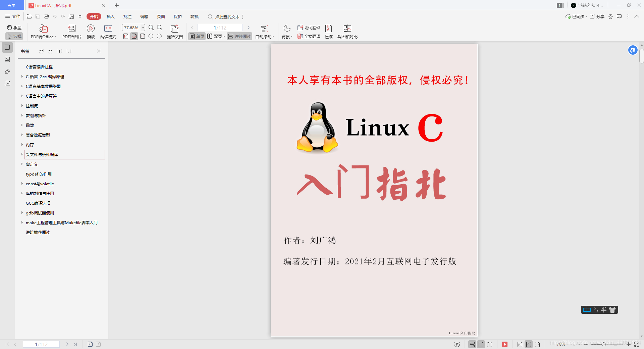Viewport: 644px width, 349px height.
Task: Select the 选择 selection tool
Action: [14, 36]
